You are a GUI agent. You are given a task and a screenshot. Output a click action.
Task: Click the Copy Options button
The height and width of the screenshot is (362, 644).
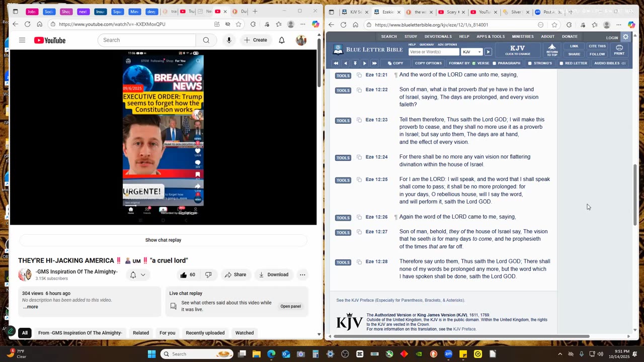pyautogui.click(x=428, y=63)
